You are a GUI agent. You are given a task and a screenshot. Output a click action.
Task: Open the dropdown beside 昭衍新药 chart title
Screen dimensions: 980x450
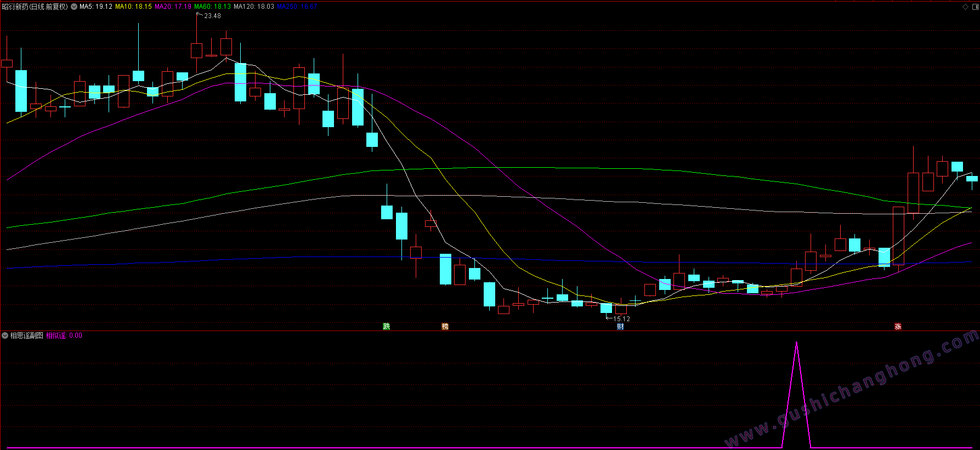coord(74,7)
